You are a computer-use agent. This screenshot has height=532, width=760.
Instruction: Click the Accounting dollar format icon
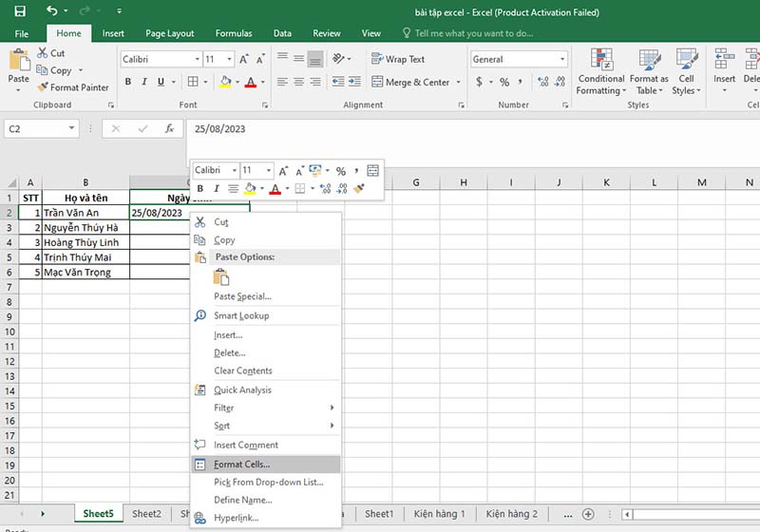[479, 82]
